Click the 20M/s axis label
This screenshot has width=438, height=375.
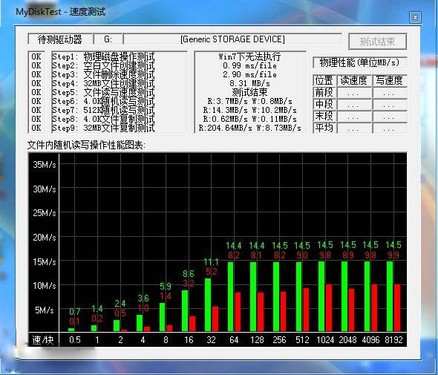pos(44,238)
